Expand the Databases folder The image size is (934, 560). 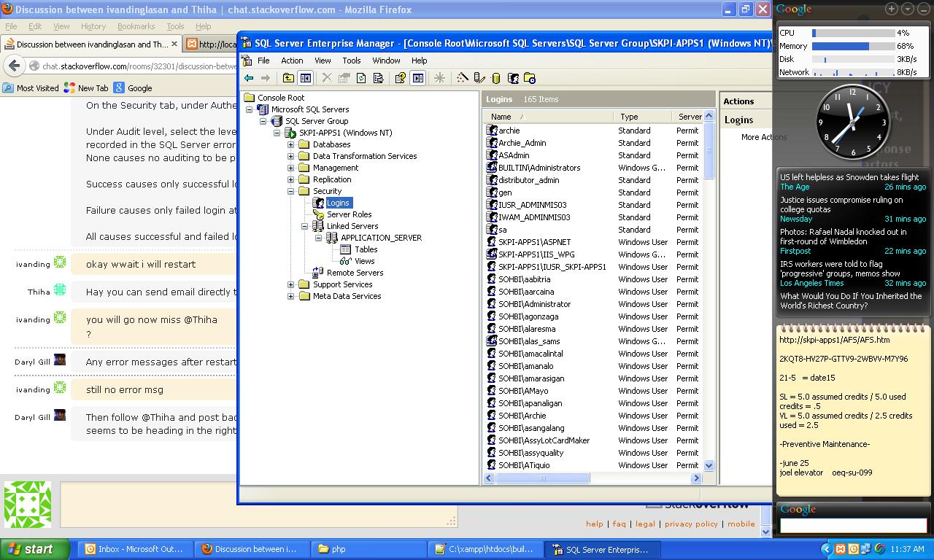click(290, 144)
